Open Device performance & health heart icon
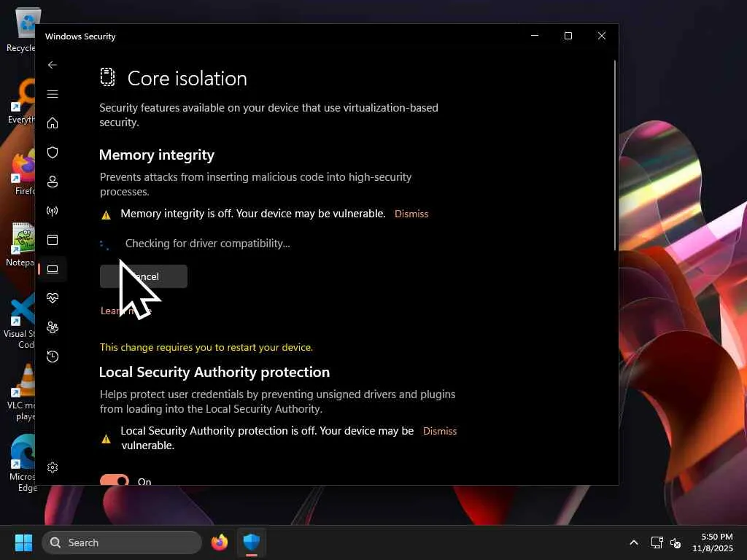 pos(53,298)
